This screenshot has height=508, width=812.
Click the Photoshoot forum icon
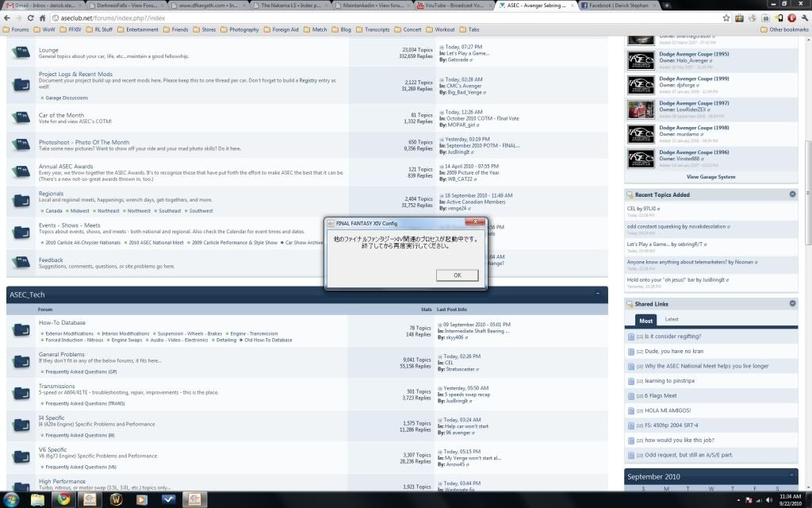point(21,144)
